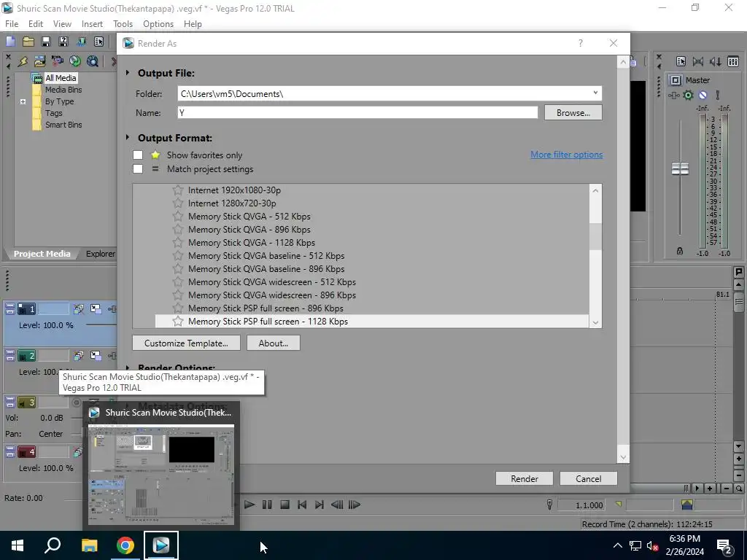This screenshot has height=560, width=747.
Task: Click the About... button
Action: (x=274, y=343)
